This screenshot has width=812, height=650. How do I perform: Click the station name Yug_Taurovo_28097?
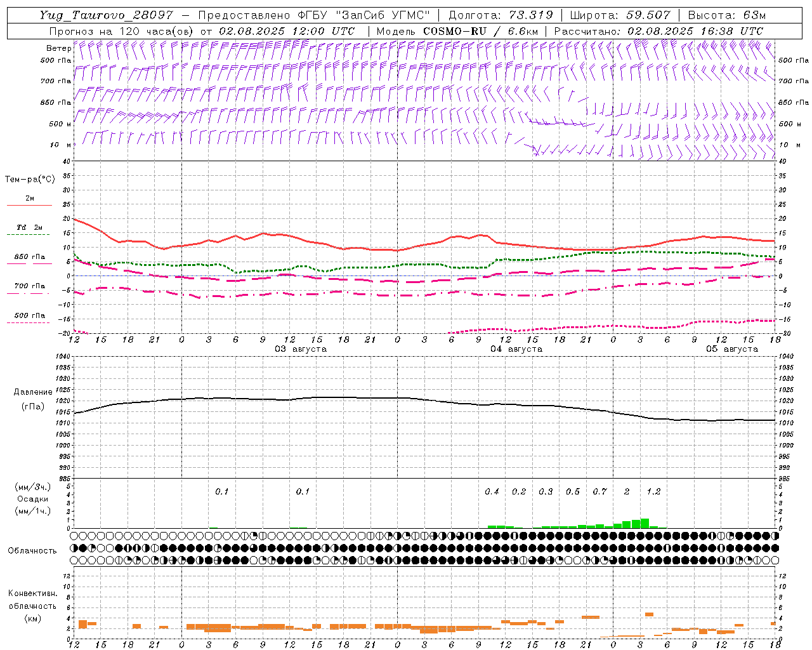(106, 15)
